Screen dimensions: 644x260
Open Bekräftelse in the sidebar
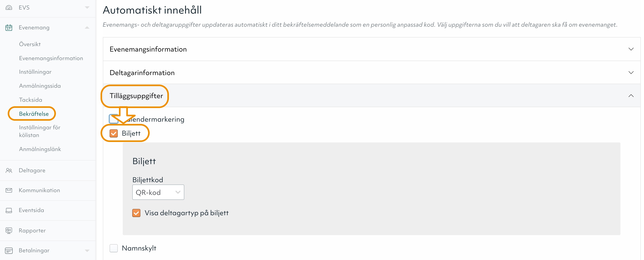(x=34, y=114)
